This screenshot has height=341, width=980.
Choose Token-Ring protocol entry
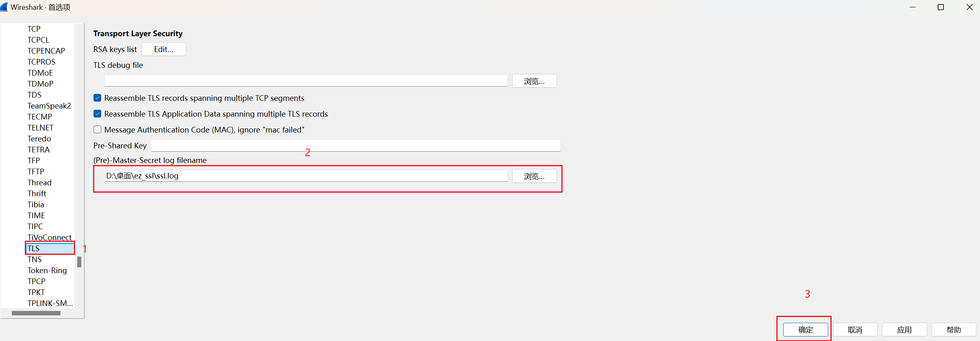point(47,270)
